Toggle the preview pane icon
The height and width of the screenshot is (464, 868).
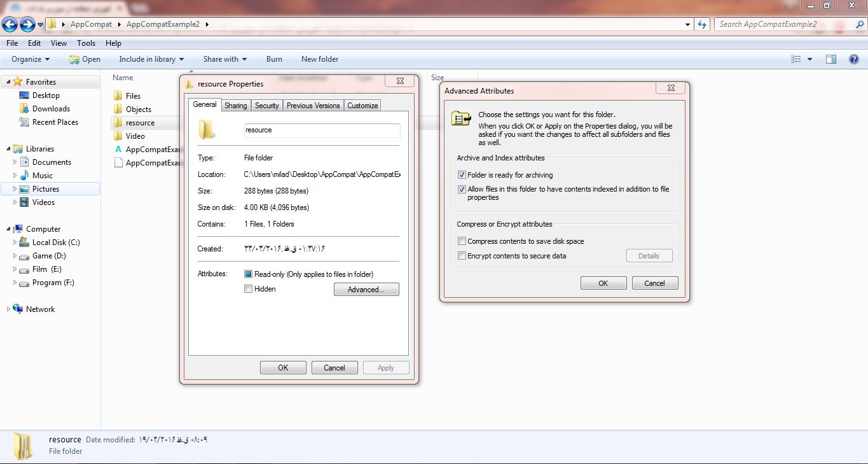pos(830,59)
